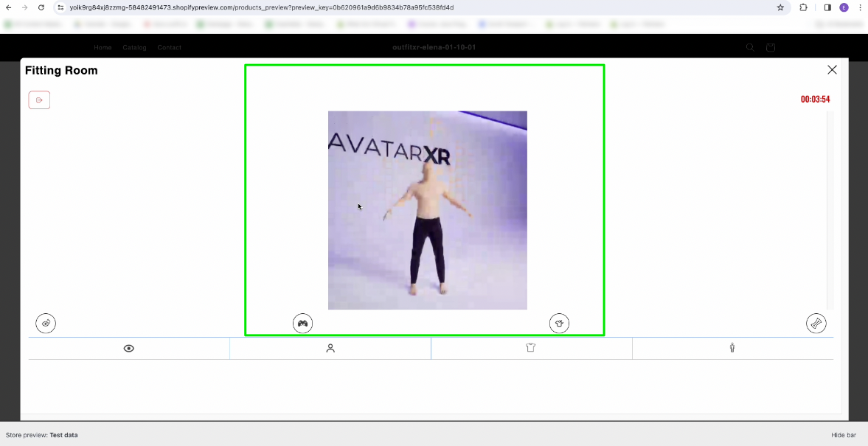Click the Test data preview label

[x=63, y=435]
